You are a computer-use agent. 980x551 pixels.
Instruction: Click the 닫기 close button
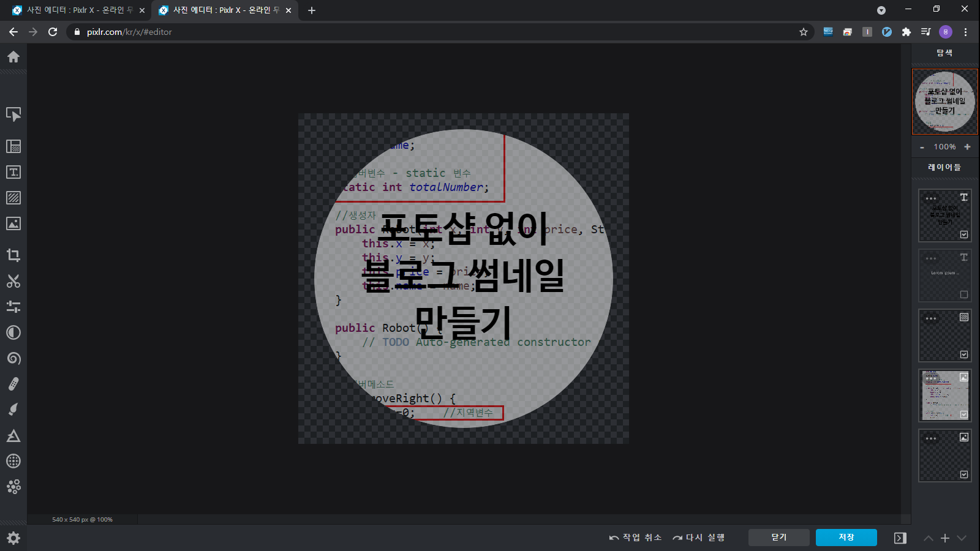[779, 538]
